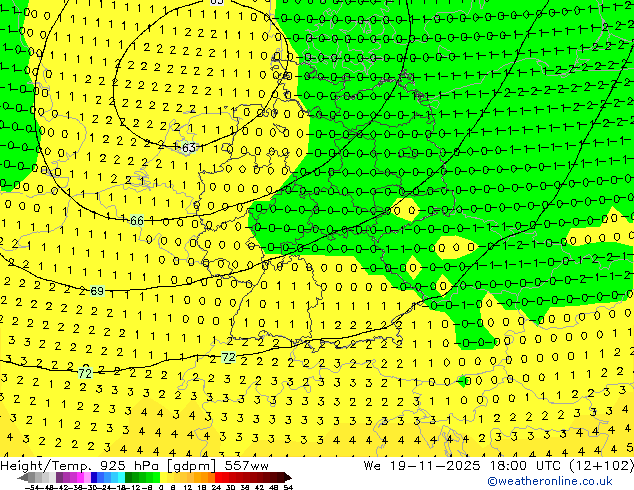This screenshot has height=490, width=634.
Task: Click the bright yellow colour bar segment
Action: point(163,478)
